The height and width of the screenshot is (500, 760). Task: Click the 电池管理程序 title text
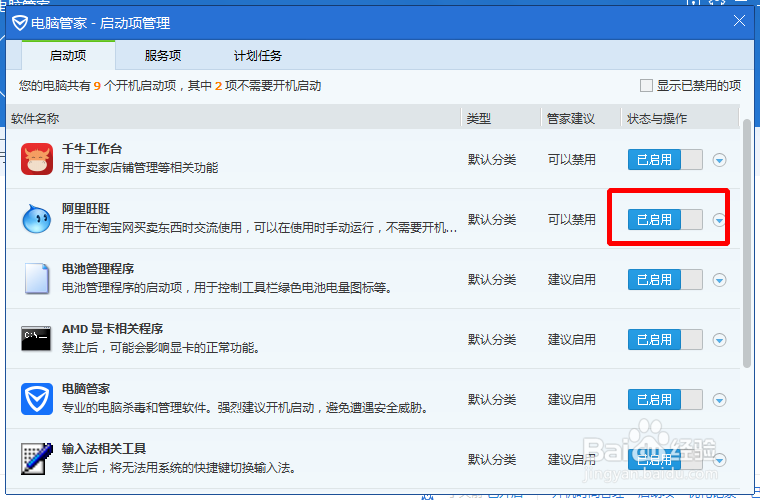98,268
